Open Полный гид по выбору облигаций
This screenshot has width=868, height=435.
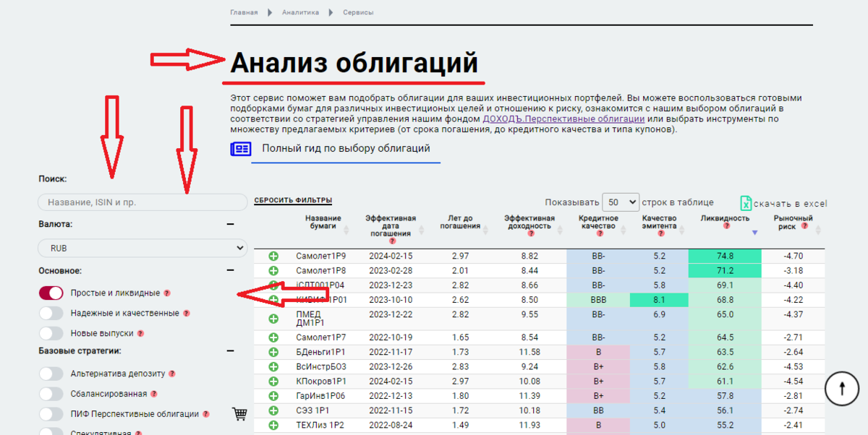click(346, 149)
